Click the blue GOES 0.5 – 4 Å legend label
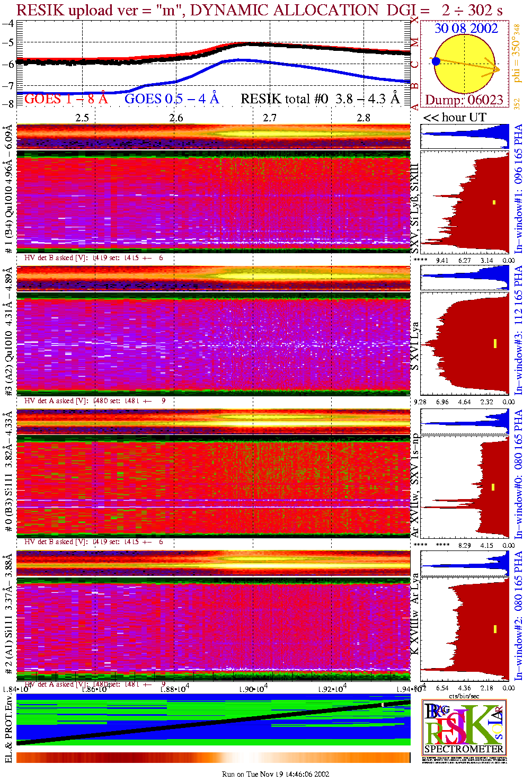 tap(171, 99)
